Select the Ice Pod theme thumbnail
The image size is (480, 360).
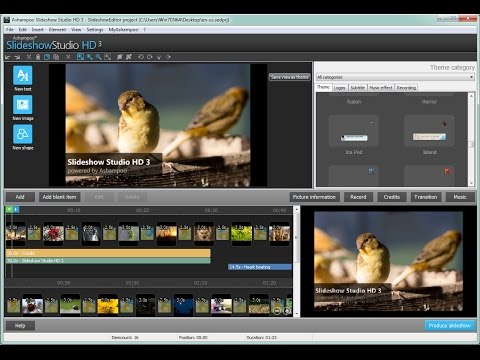click(x=354, y=131)
